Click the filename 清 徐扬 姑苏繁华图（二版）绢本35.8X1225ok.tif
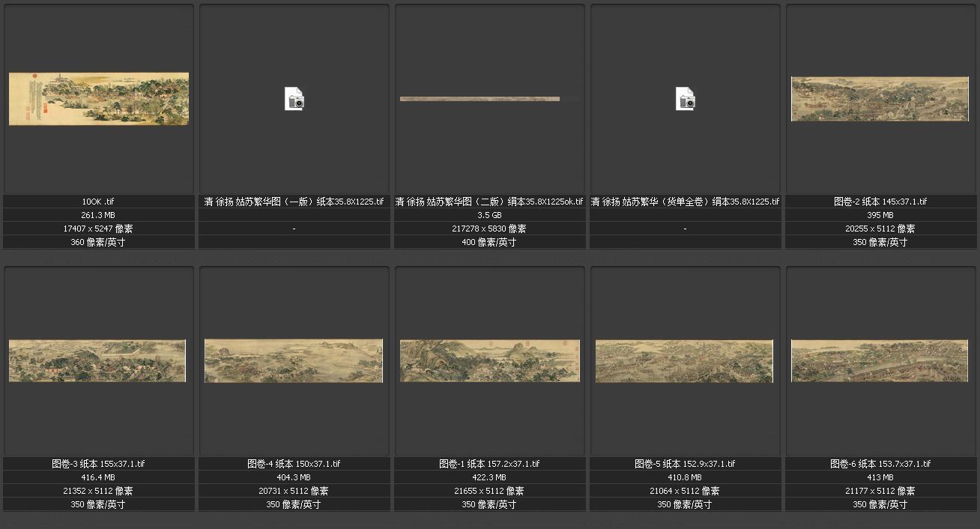This screenshot has width=980, height=529. [489, 202]
